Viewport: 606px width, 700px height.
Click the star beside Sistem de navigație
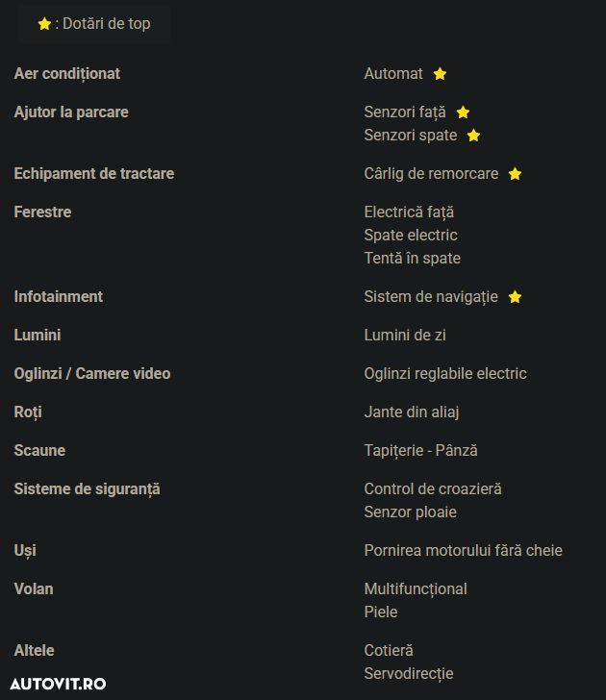515,297
